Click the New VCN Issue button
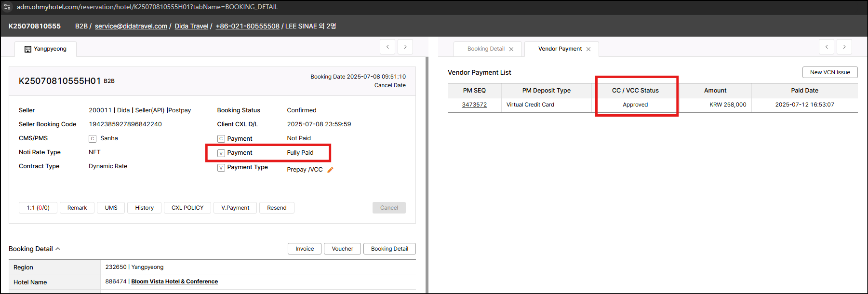 (829, 72)
